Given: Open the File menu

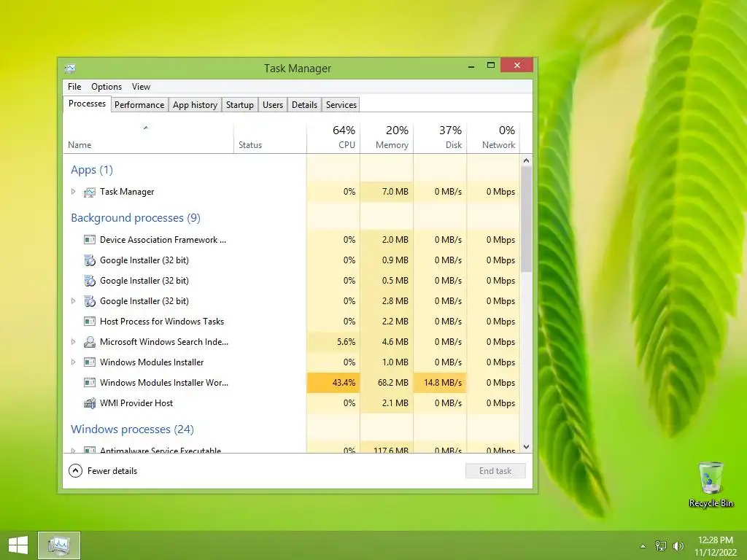Looking at the screenshot, I should coord(74,87).
